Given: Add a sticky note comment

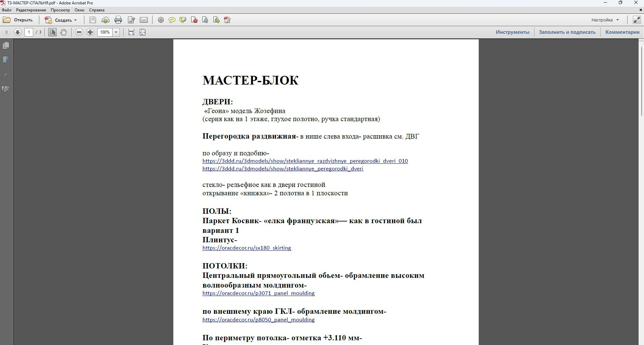Looking at the screenshot, I should click(x=172, y=20).
